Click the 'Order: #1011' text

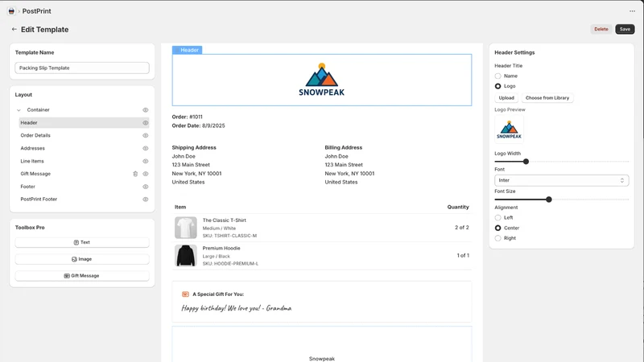[x=188, y=117]
